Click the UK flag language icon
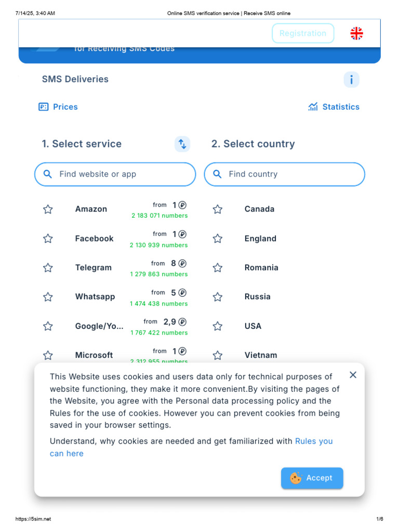This screenshot has height=532, width=399. tap(356, 33)
